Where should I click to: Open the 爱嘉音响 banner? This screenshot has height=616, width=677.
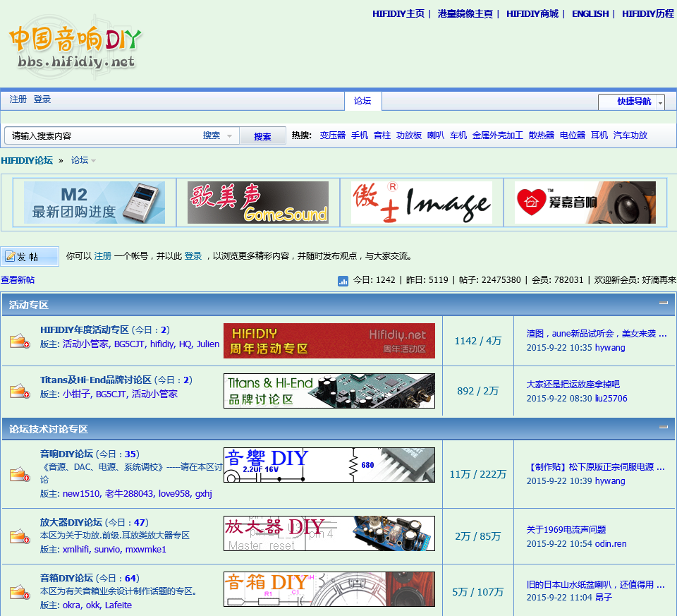[585, 203]
